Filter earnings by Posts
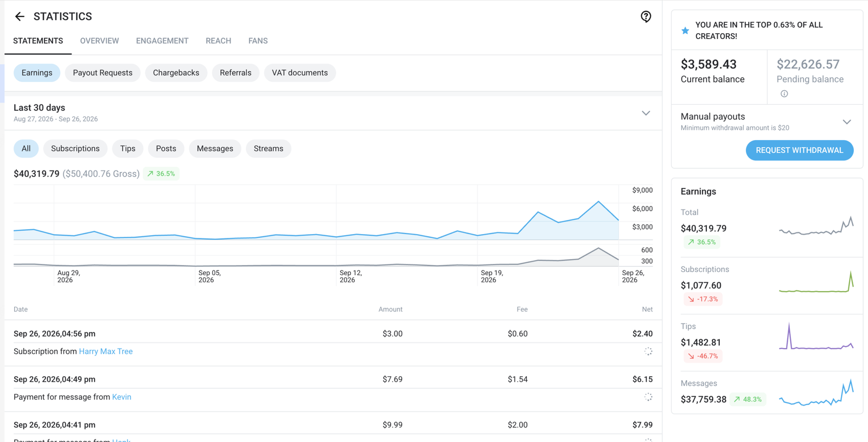This screenshot has width=868, height=442. (166, 148)
